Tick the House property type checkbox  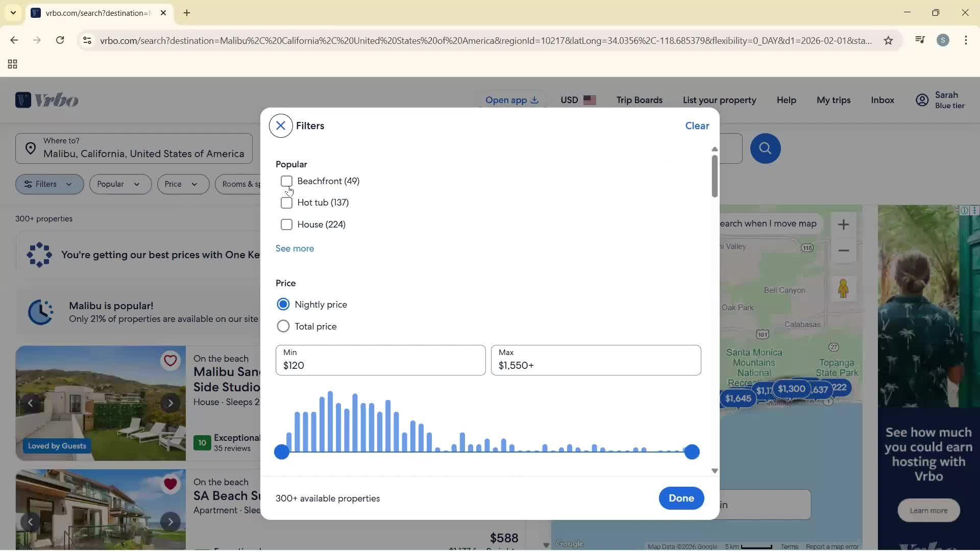coord(286,225)
